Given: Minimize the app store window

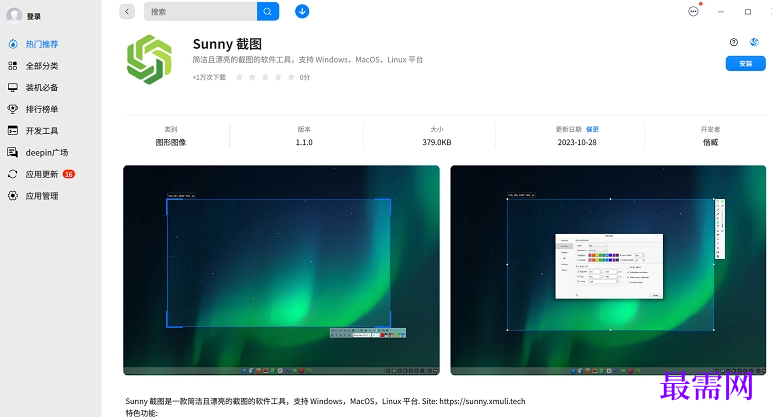Looking at the screenshot, I should [721, 11].
